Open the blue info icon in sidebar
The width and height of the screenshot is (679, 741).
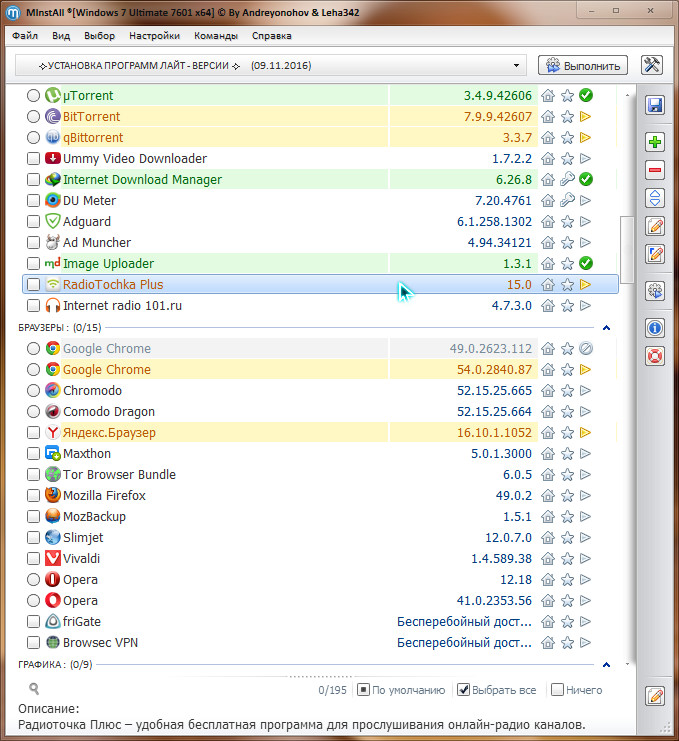point(654,328)
